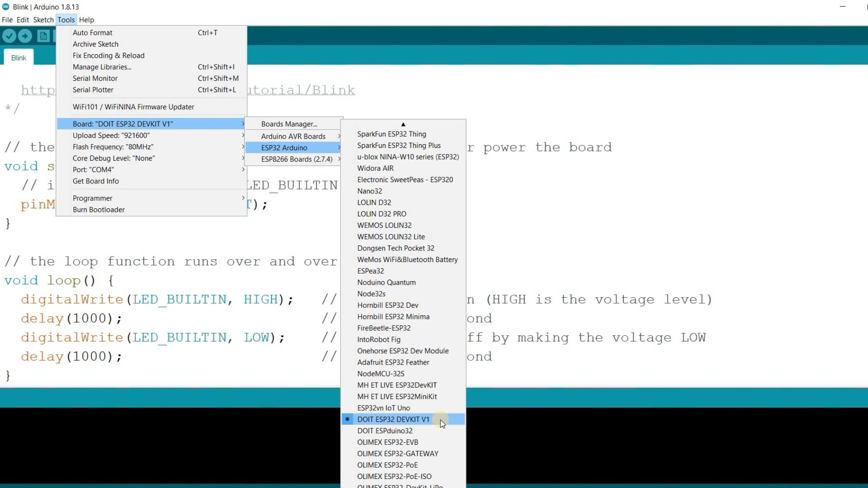Click the Serial Plotter menu item
868x488 pixels.
point(93,89)
